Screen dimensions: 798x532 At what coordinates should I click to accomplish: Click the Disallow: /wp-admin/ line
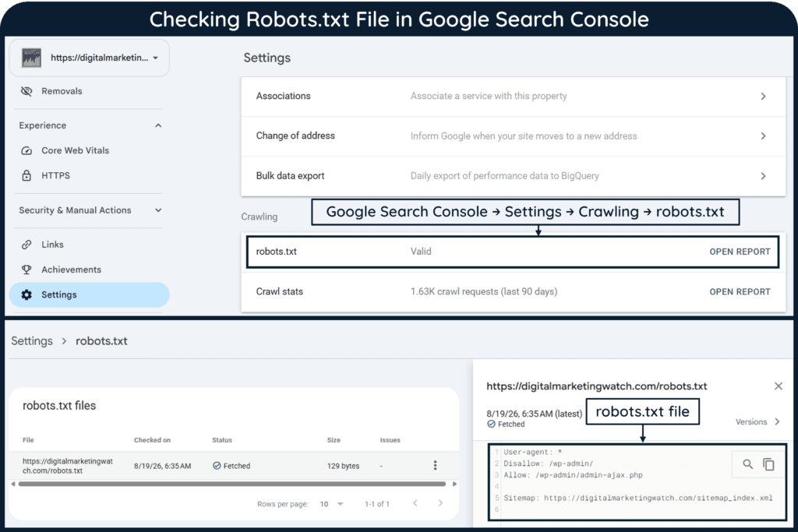[548, 463]
